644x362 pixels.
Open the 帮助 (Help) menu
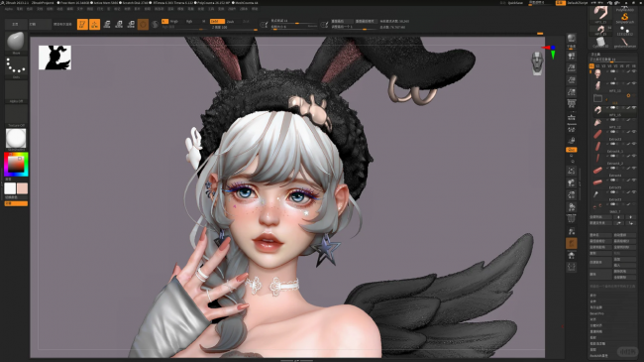click(255, 9)
